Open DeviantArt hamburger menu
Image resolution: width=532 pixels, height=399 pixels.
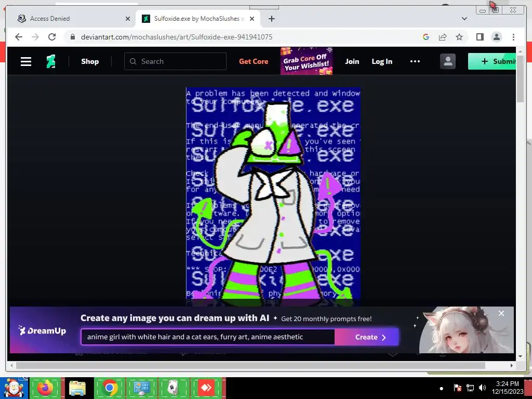point(26,61)
